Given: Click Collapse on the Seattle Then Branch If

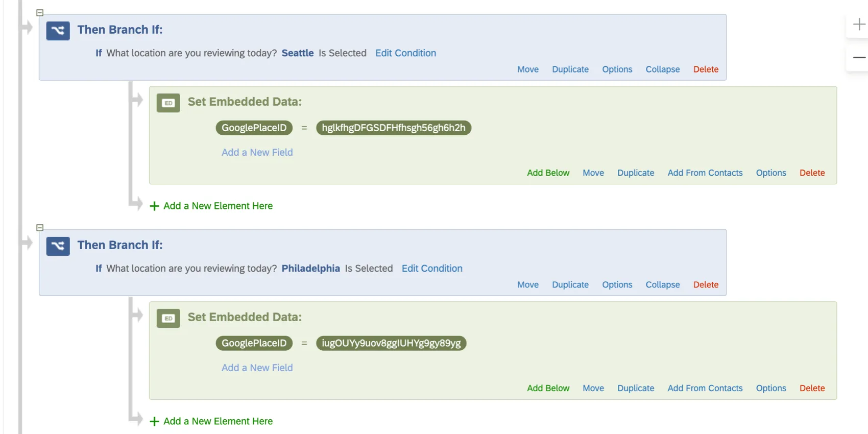Looking at the screenshot, I should (662, 69).
